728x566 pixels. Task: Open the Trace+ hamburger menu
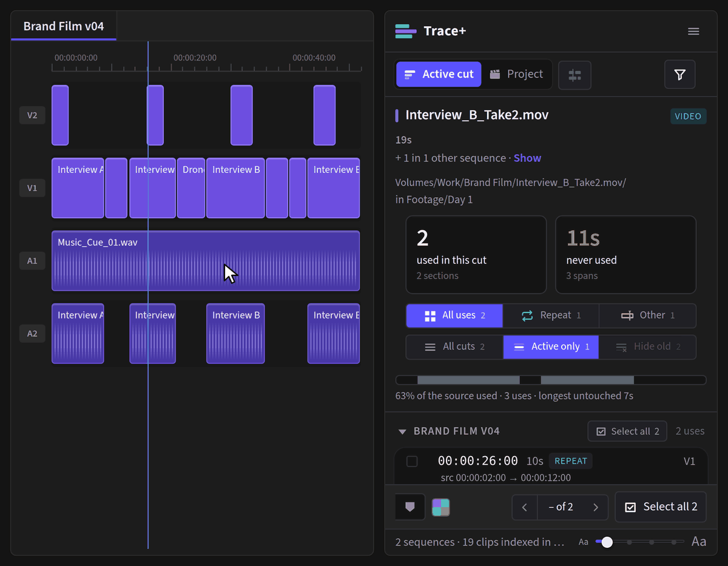pyautogui.click(x=693, y=31)
